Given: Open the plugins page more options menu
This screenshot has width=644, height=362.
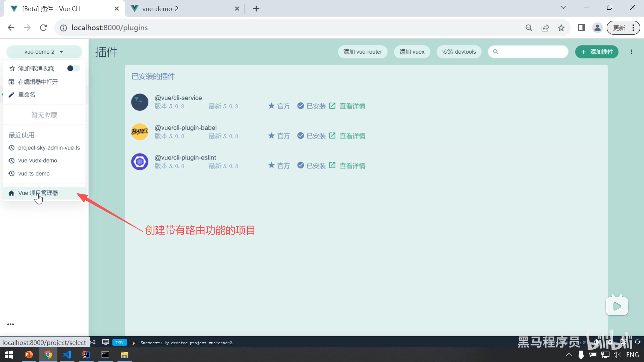Looking at the screenshot, I should (x=631, y=52).
